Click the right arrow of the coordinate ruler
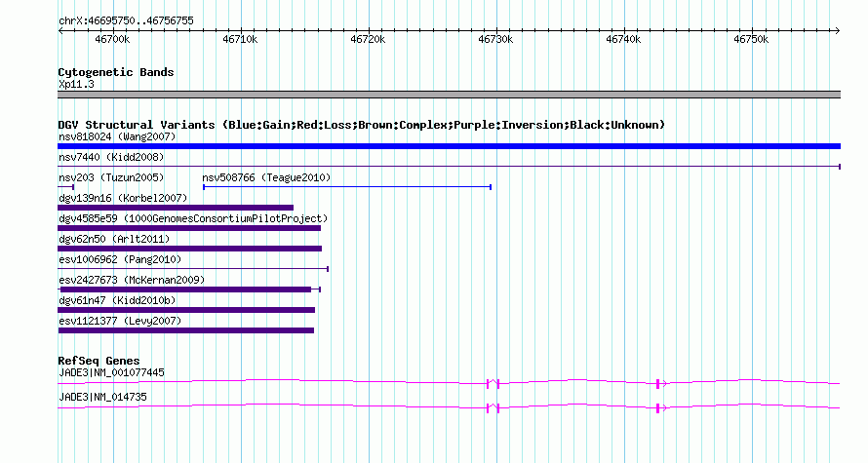The width and height of the screenshot is (868, 463). point(838,31)
